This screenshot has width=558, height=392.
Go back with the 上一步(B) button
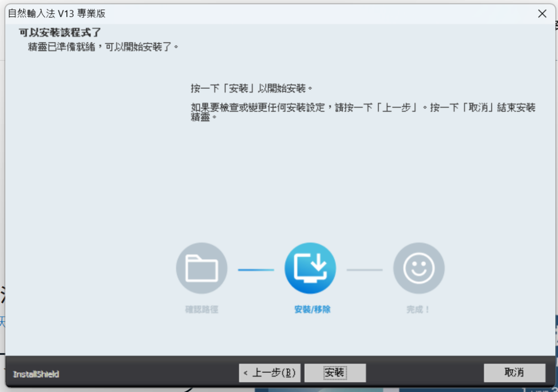tap(269, 372)
